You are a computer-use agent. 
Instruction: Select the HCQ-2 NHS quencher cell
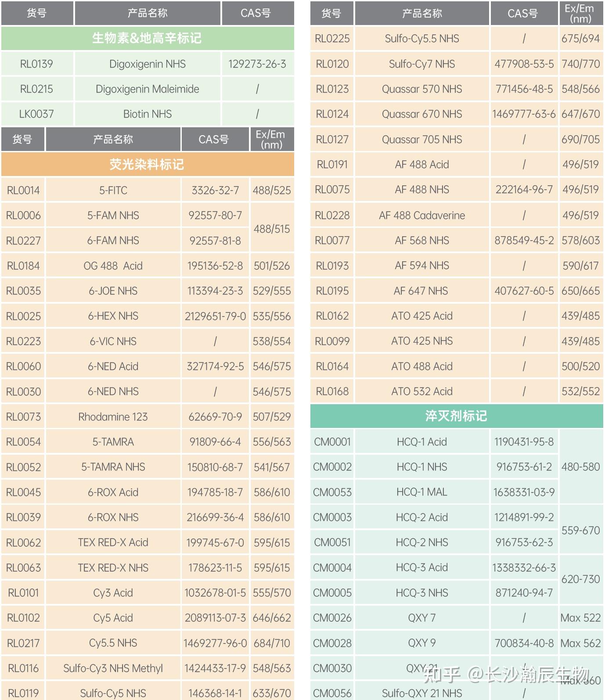click(x=422, y=542)
